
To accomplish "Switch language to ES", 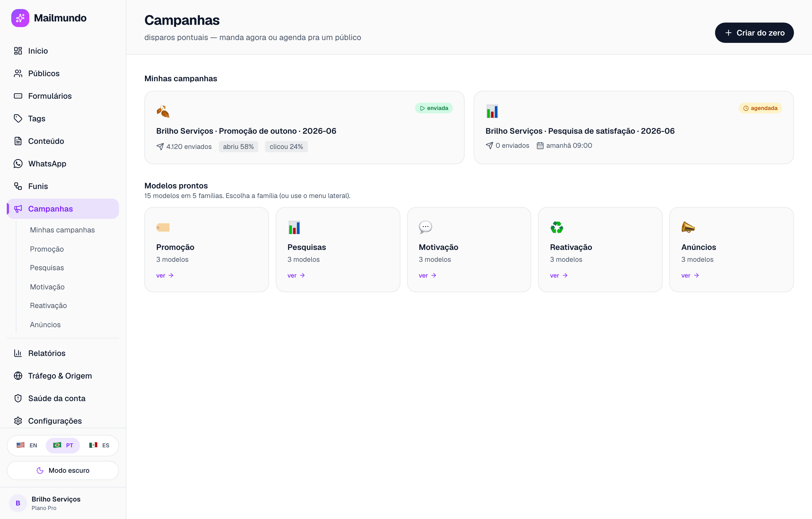I will pos(99,445).
